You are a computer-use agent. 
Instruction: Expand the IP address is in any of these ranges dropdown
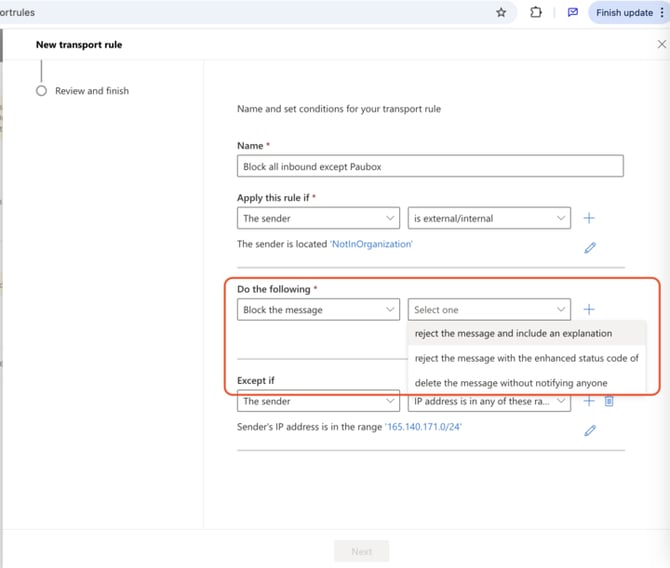489,401
